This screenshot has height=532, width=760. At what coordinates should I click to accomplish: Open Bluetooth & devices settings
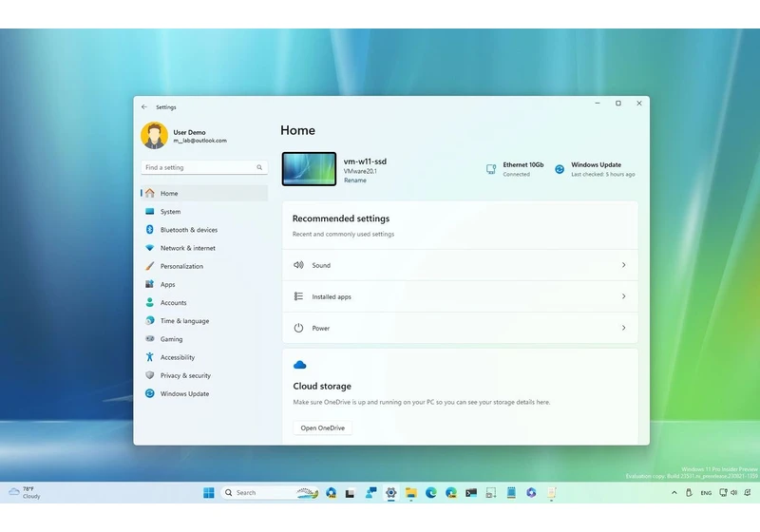pyautogui.click(x=203, y=230)
